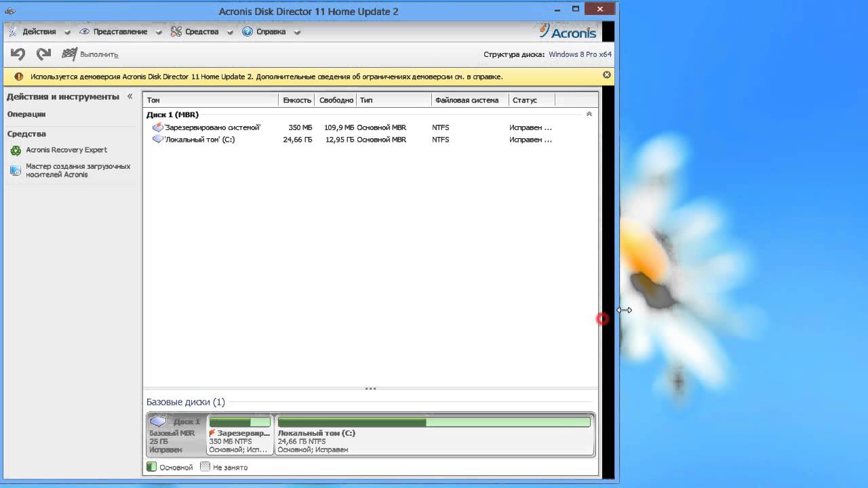Sort by the Файловая система column header

471,100
